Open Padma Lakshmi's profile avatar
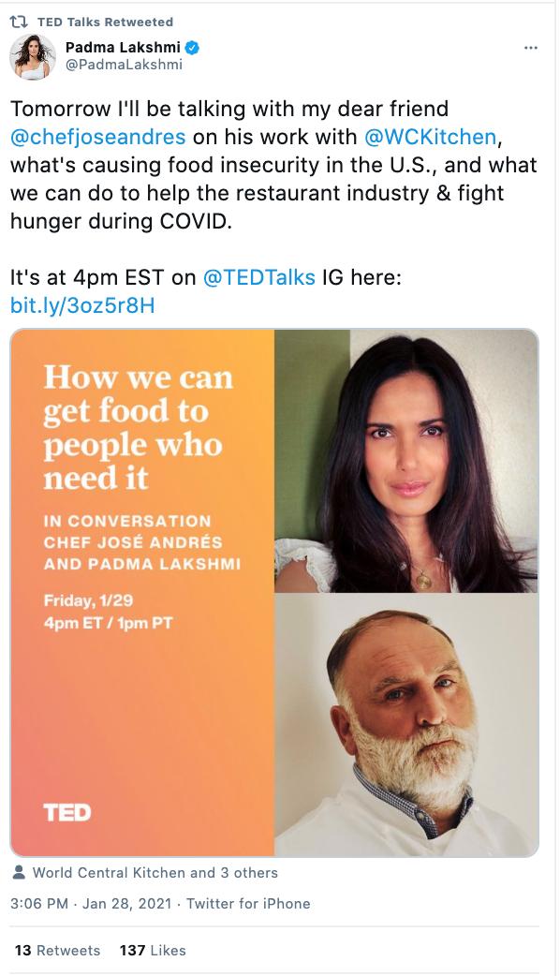 33,57
